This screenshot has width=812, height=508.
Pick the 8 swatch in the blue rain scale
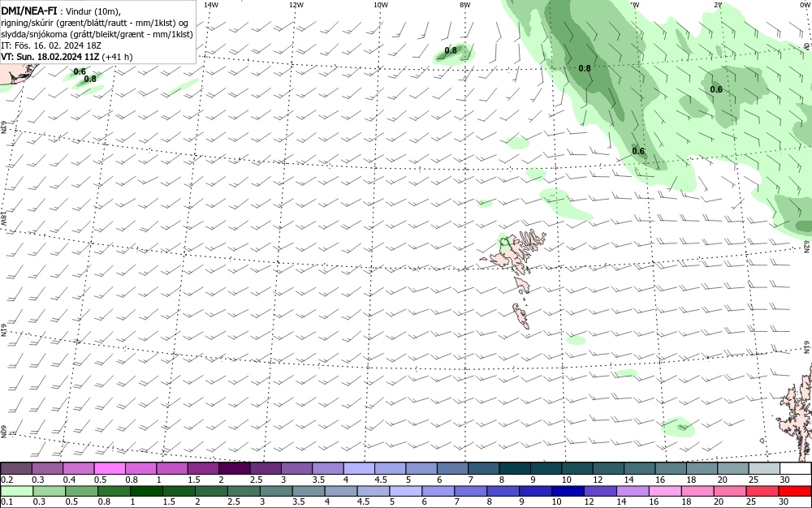503,491
